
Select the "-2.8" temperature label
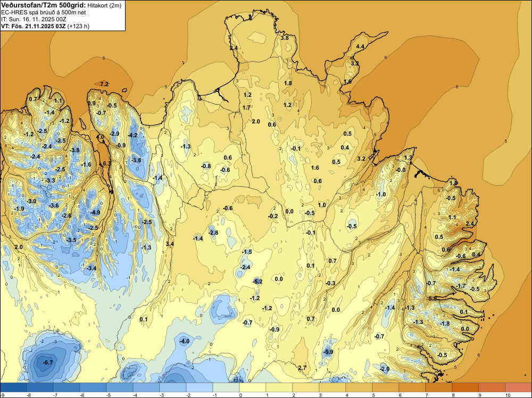pyautogui.click(x=213, y=233)
